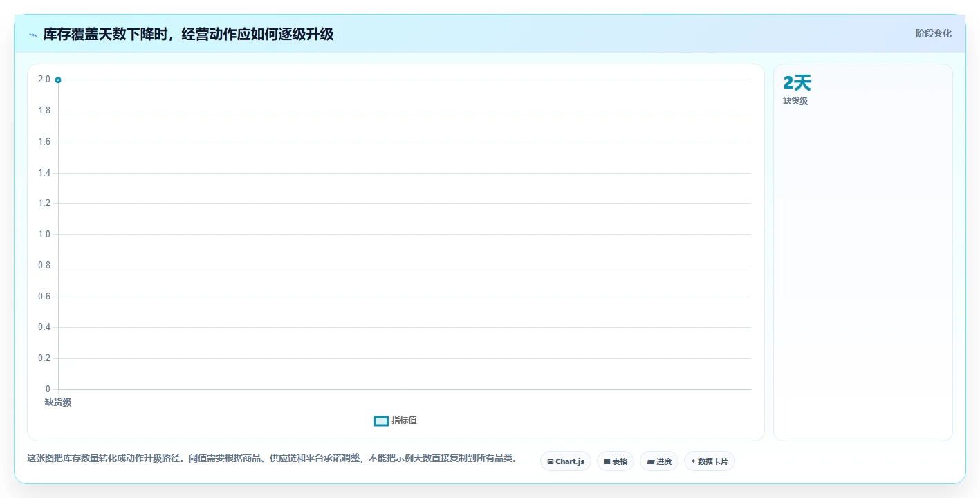Click the title 库存覆盖天数下降时

pos(188,34)
